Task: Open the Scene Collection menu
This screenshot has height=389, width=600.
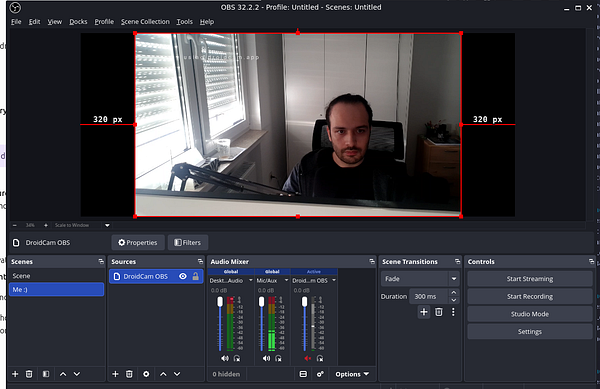Action: (x=145, y=22)
